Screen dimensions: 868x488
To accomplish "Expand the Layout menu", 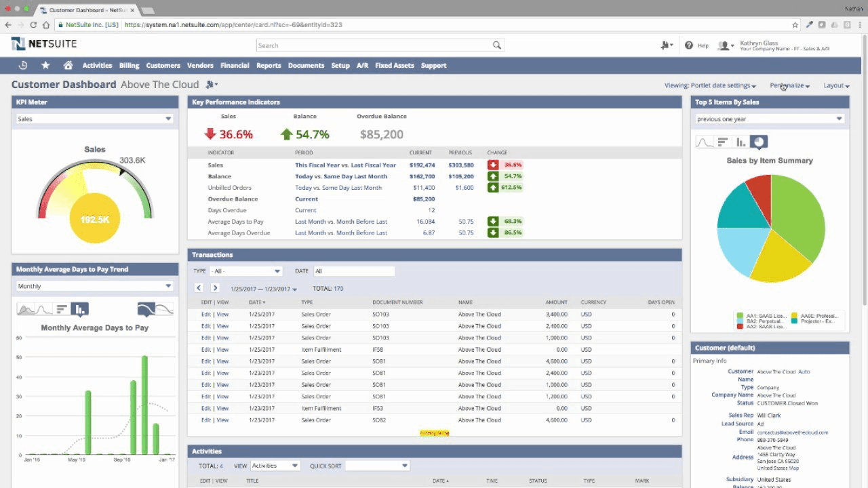I will coord(836,85).
